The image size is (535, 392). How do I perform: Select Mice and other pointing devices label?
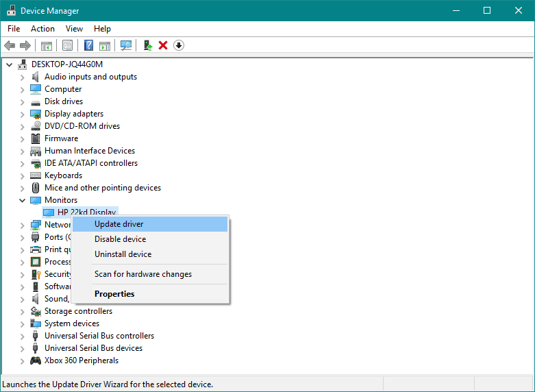(x=102, y=188)
